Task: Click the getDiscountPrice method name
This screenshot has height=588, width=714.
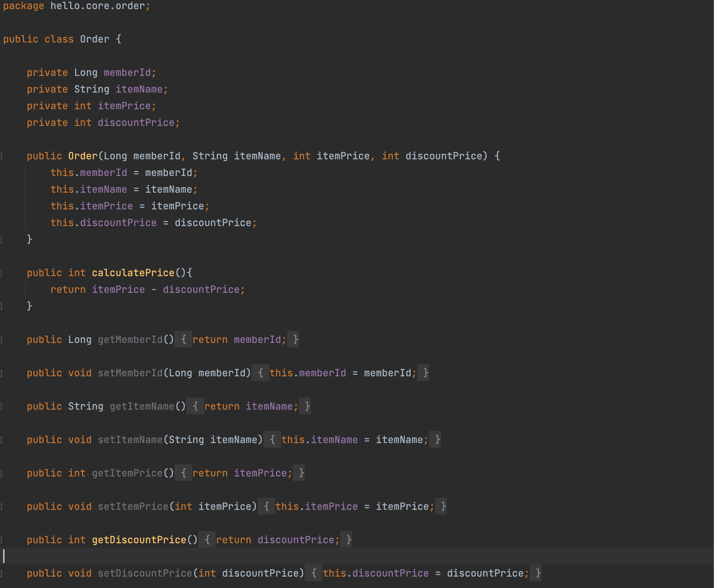Action: coord(139,540)
